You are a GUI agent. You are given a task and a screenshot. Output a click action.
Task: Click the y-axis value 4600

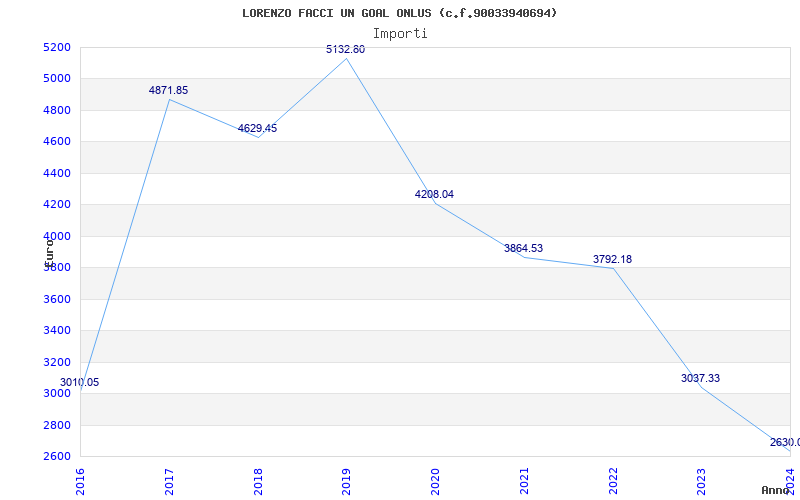pyautogui.click(x=59, y=141)
